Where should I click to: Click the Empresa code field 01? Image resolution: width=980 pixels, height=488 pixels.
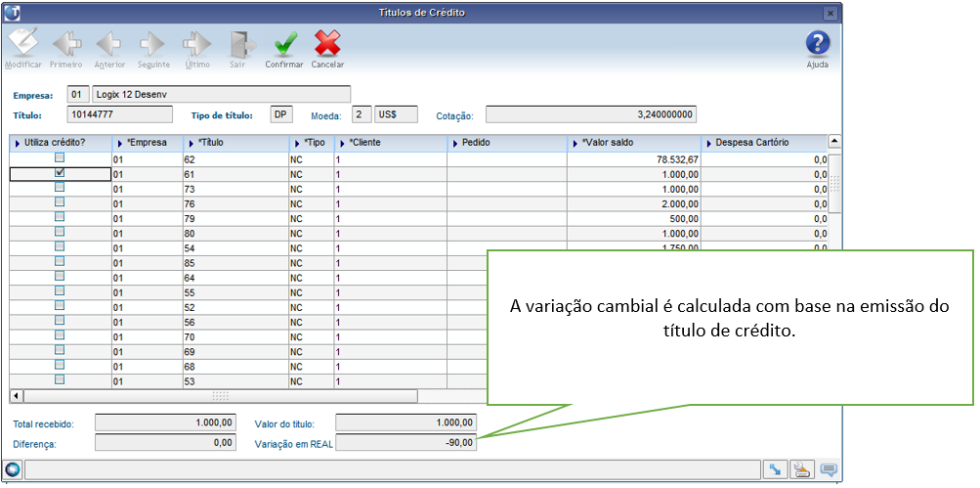(78, 95)
